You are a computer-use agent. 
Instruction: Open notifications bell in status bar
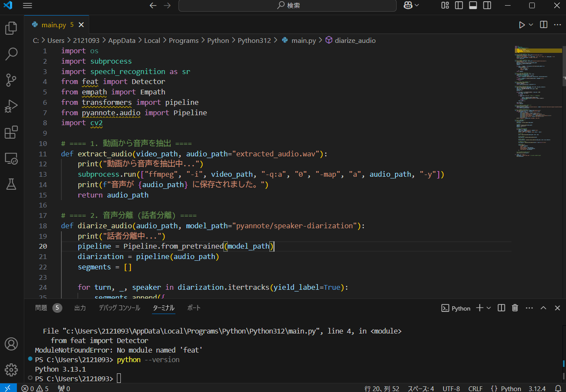[558, 389]
